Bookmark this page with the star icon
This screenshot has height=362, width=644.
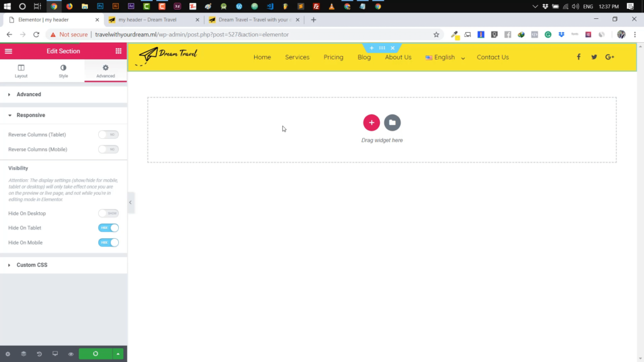(x=436, y=35)
